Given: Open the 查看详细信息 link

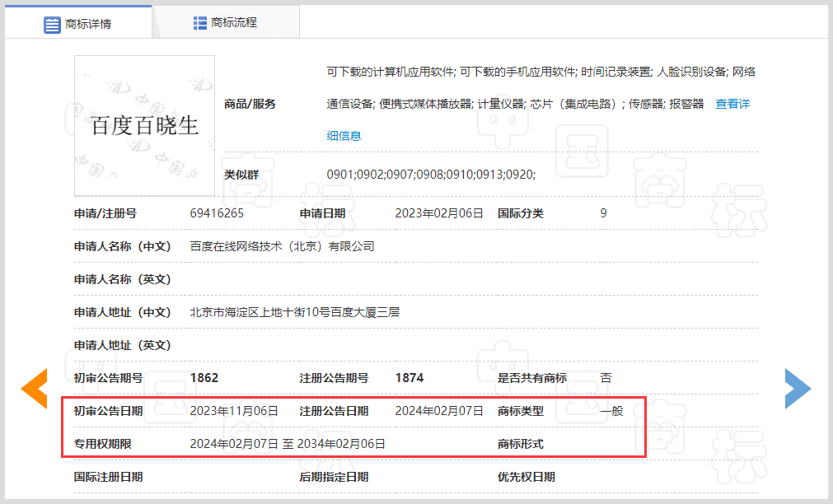Looking at the screenshot, I should tap(732, 104).
